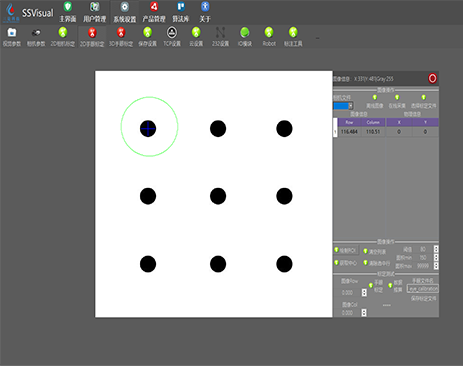Screen dimensions: 463x367
Task: Open the save settings tool
Action: 147,37
